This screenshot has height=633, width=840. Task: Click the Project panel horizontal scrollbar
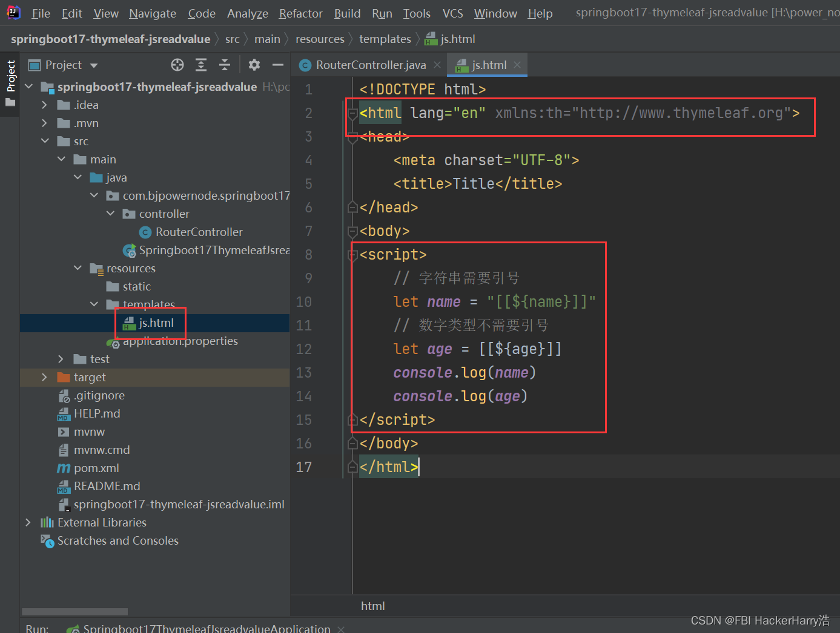pos(74,611)
